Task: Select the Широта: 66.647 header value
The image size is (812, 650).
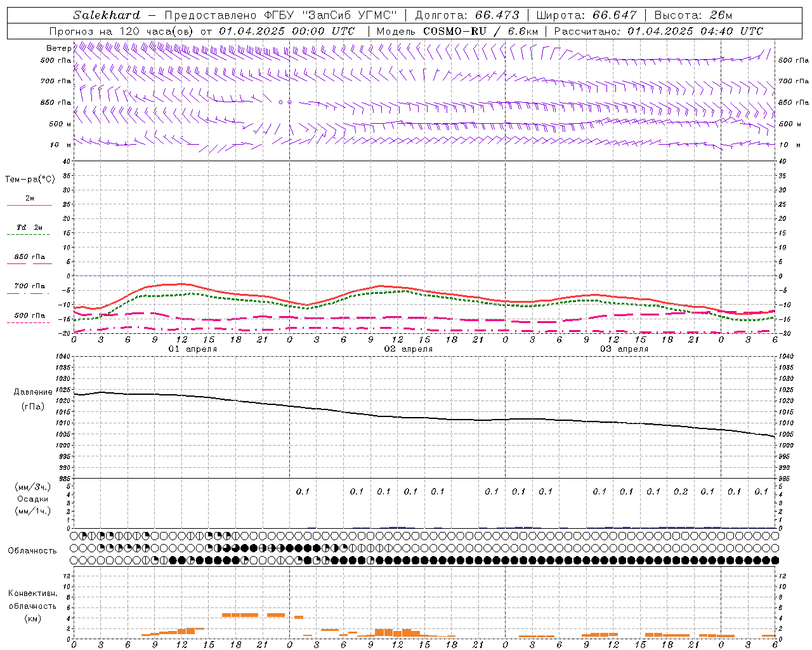Action: [586, 15]
